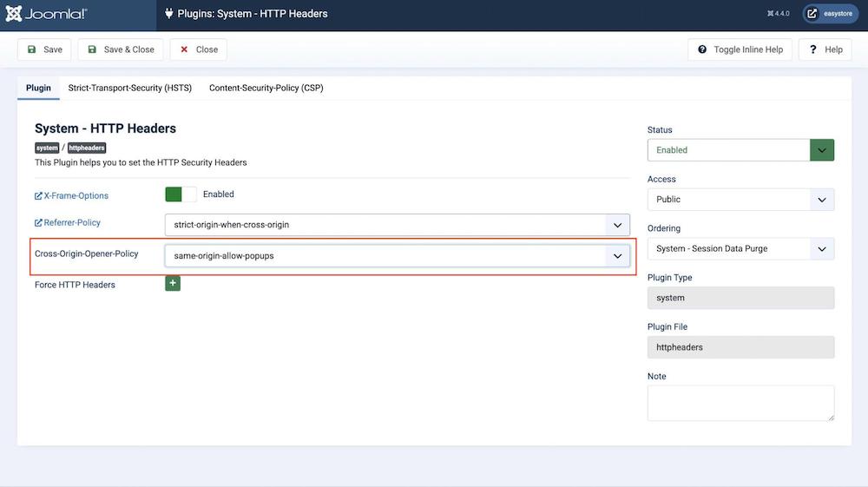Viewport: 868px width, 487px height.
Task: Expand the Ordering dropdown
Action: 740,249
